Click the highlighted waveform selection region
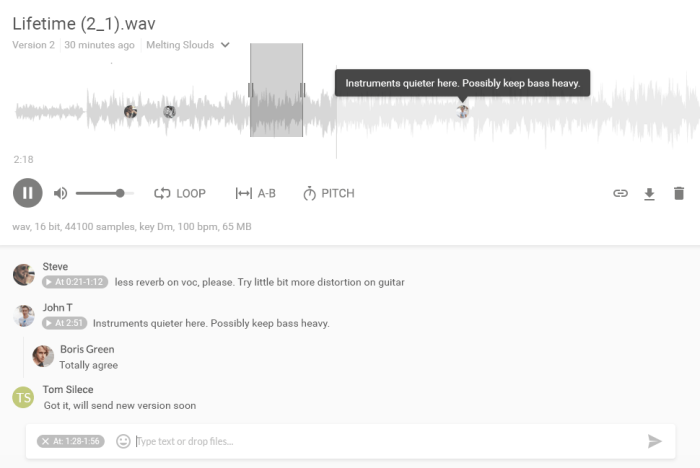700x468 pixels. 276,90
